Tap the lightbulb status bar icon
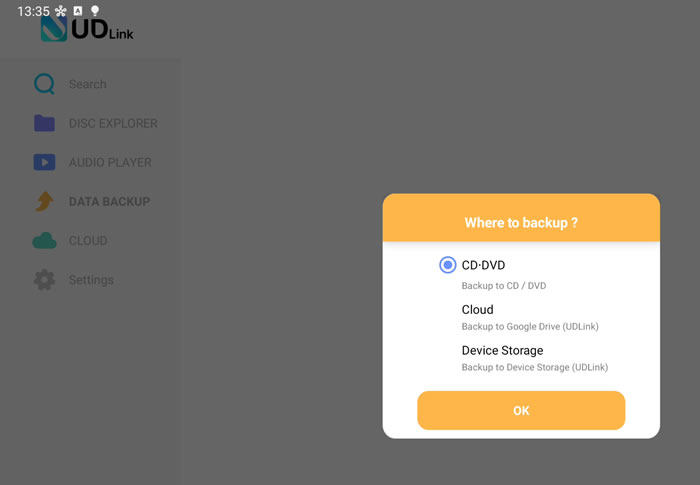700x485 pixels. point(95,11)
